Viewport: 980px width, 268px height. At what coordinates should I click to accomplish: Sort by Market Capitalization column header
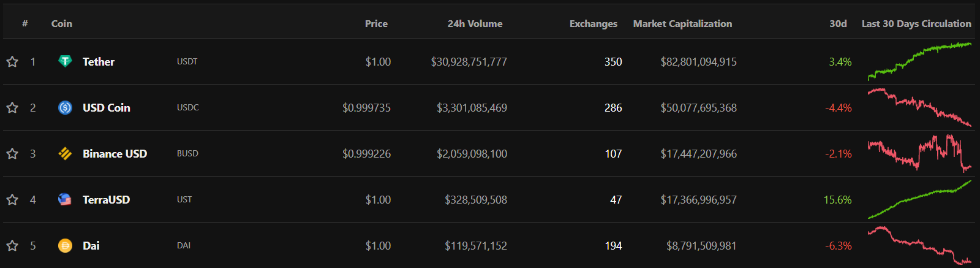coord(682,23)
